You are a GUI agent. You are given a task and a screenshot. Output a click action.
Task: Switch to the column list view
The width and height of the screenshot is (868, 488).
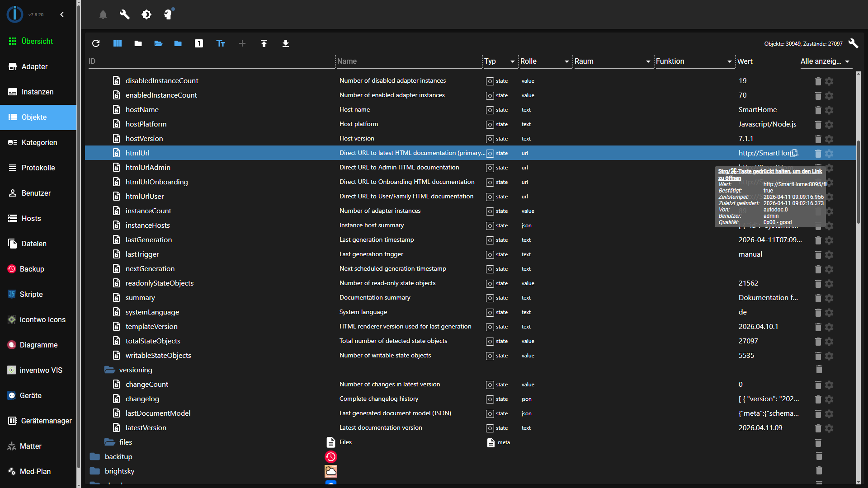pyautogui.click(x=117, y=43)
